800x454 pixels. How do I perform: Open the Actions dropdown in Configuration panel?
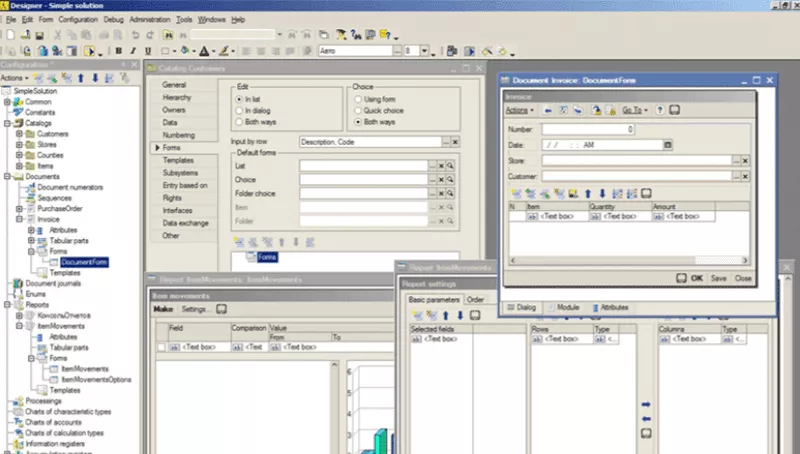14,78
